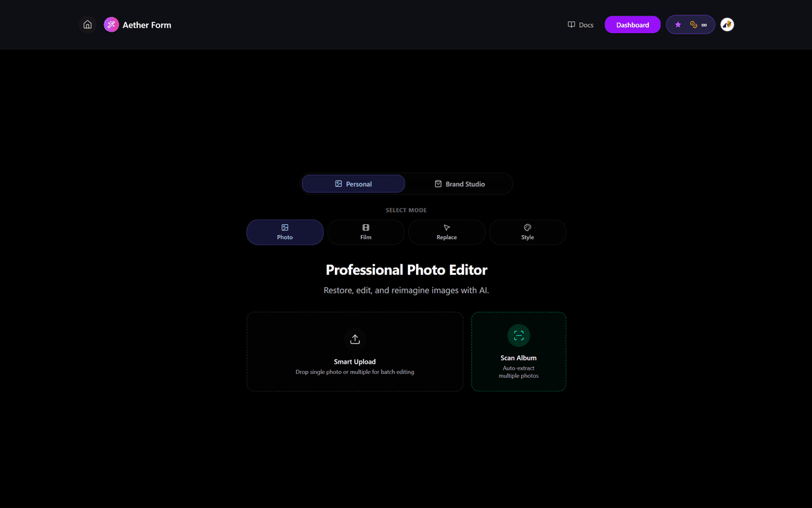Open the Dashboard
Viewport: 812px width, 508px height.
point(632,24)
